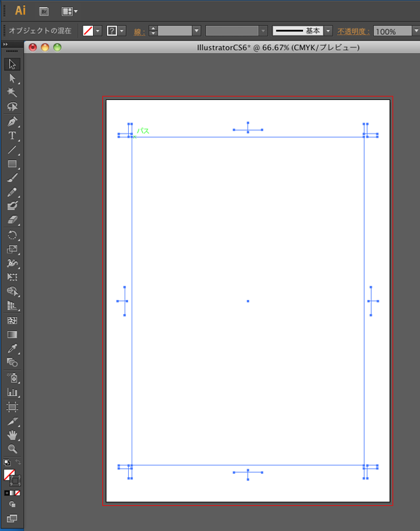This screenshot has width=420, height=531.
Task: Reset to default fill and stroke
Action: click(6, 462)
